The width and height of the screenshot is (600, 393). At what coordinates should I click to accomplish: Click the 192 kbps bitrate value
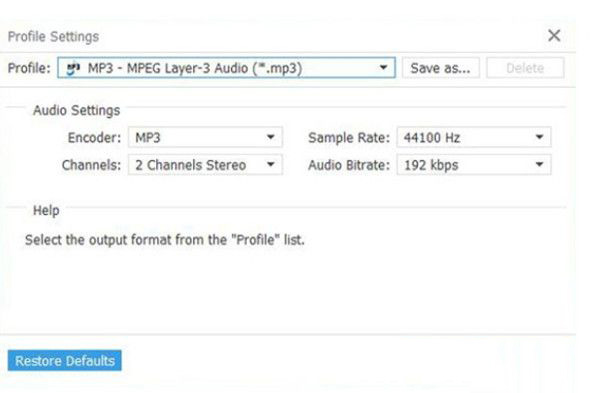coord(431,165)
